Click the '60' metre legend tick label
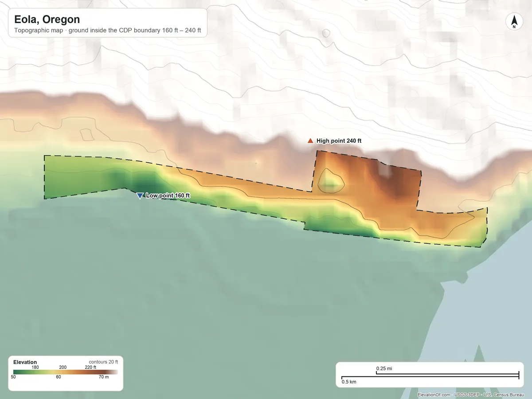The width and height of the screenshot is (532, 399). pos(59,377)
